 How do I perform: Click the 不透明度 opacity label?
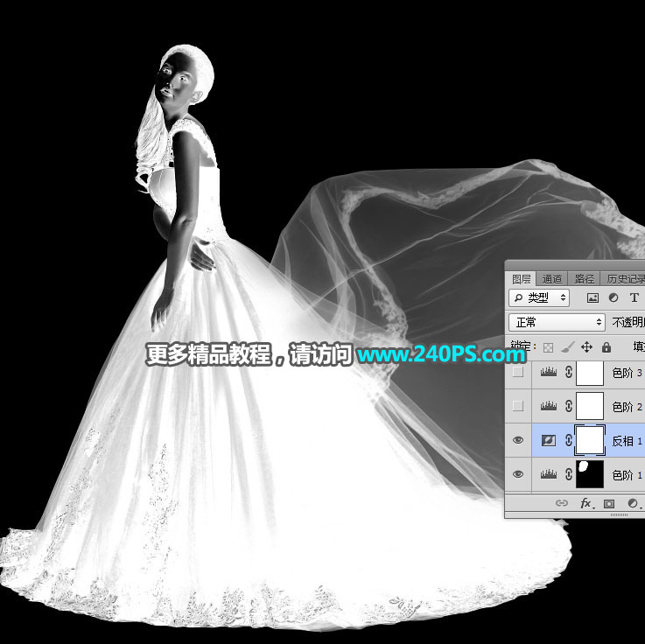[628, 322]
